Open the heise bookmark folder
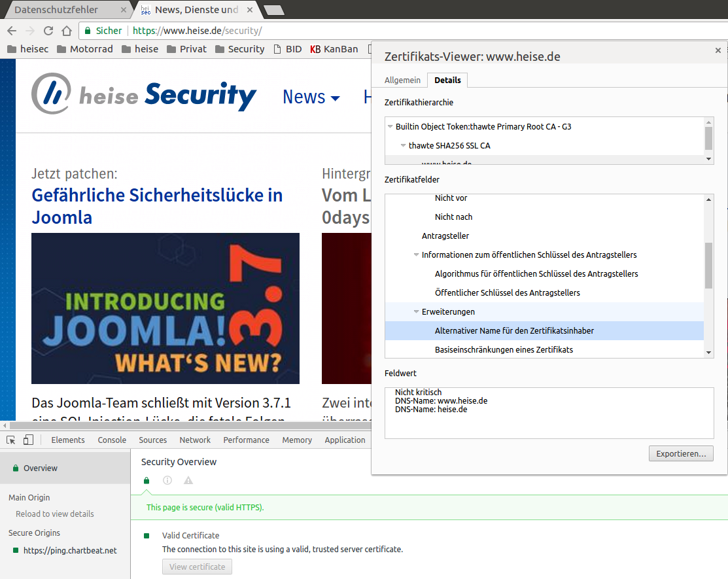Screen dimensions: 728x579 pyautogui.click(x=140, y=49)
